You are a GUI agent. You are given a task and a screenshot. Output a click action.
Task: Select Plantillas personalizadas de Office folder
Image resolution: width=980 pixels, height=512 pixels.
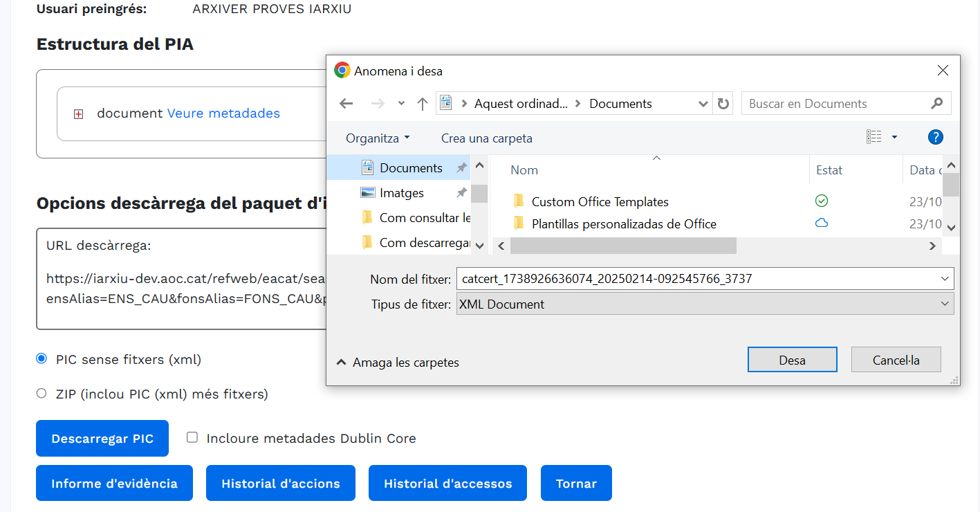click(624, 224)
